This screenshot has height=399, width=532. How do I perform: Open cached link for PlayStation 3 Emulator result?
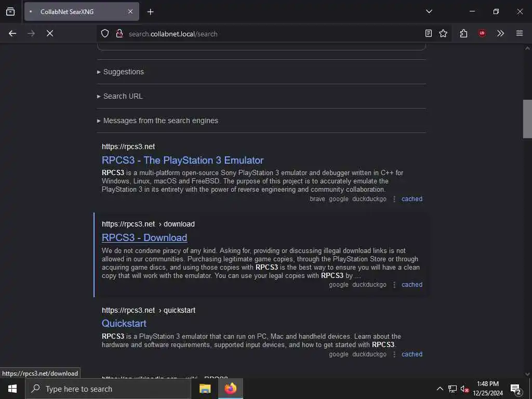[412, 199]
